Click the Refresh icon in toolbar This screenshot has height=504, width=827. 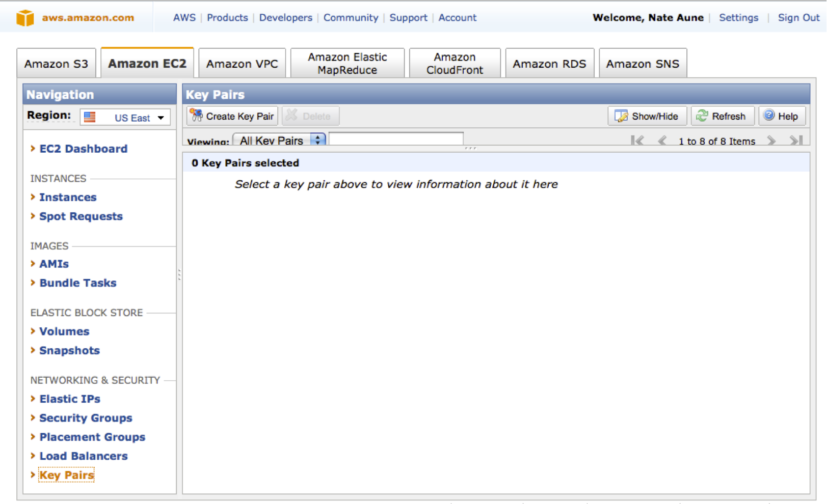click(x=702, y=116)
